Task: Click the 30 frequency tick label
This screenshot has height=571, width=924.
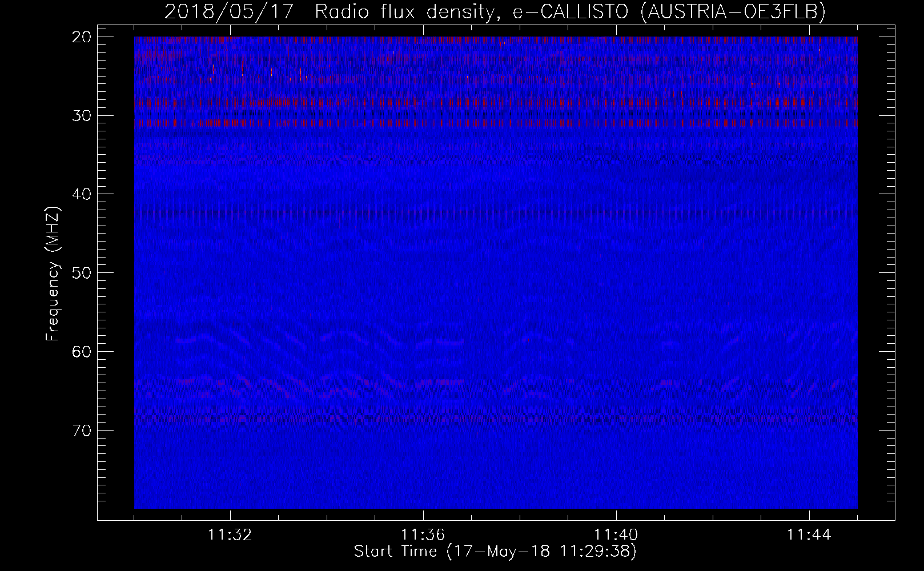Action: point(81,116)
